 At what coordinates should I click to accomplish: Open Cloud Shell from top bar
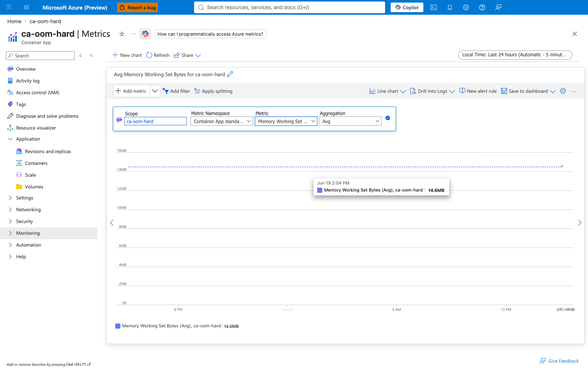pyautogui.click(x=434, y=7)
